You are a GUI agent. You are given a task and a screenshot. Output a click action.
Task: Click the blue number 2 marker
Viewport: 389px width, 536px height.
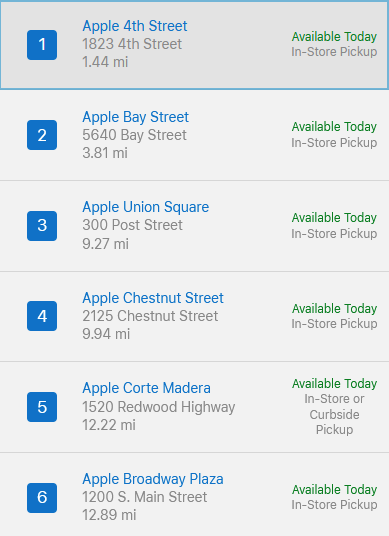point(42,135)
